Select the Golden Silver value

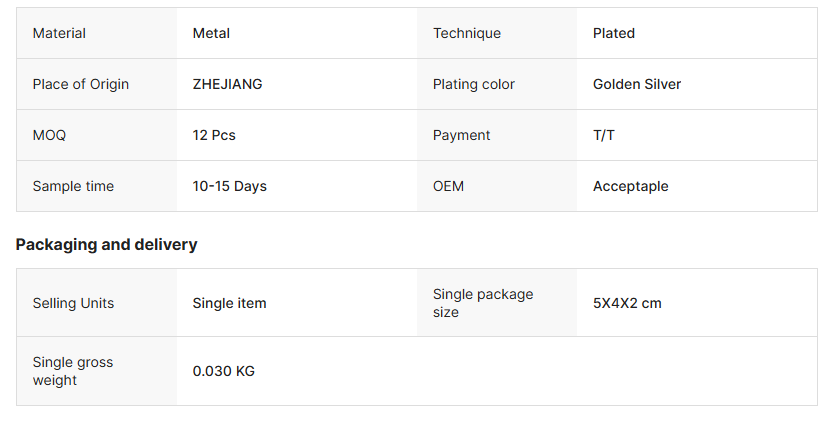coord(637,84)
